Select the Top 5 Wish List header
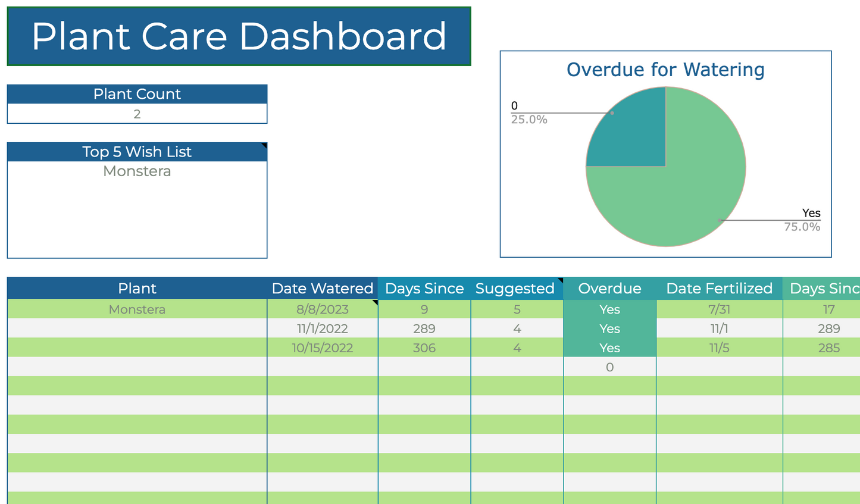This screenshot has width=860, height=504. [137, 152]
